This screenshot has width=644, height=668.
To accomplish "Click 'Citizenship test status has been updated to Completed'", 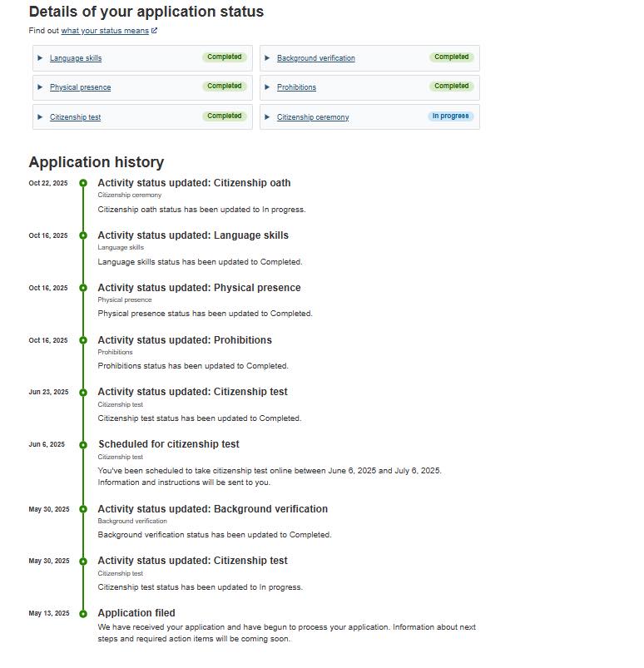I will coord(200,418).
